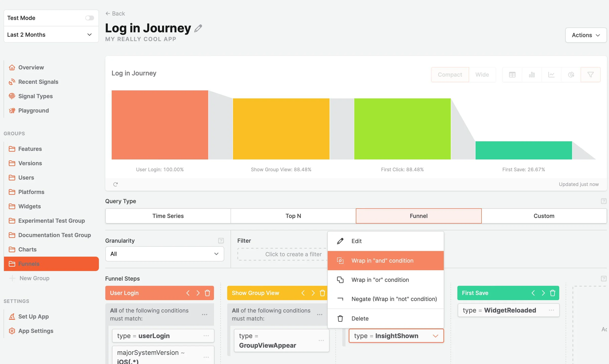Switch to table chart view icon

click(512, 75)
